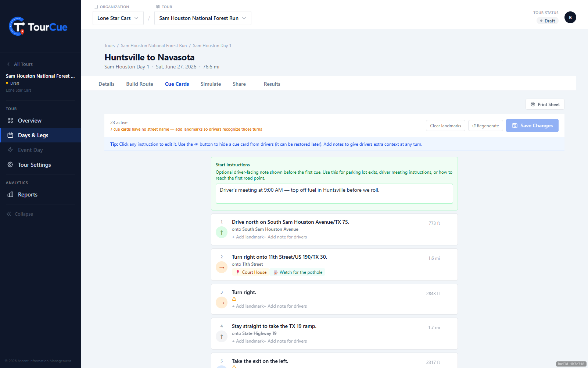
Task: Collapse the sidebar
Action: click(20, 214)
